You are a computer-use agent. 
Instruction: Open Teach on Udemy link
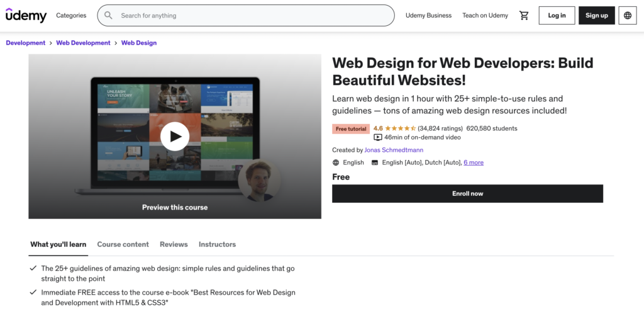[485, 15]
